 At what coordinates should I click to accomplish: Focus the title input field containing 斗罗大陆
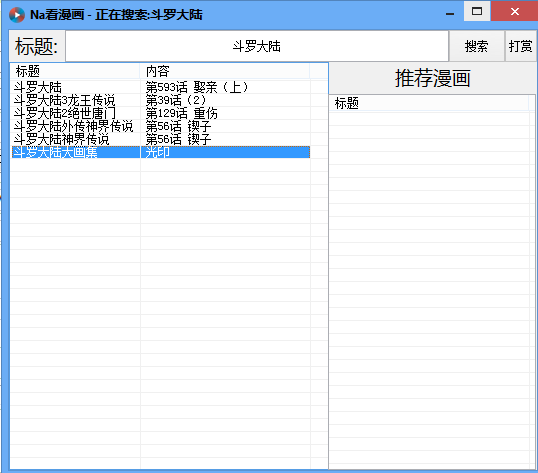click(257, 46)
